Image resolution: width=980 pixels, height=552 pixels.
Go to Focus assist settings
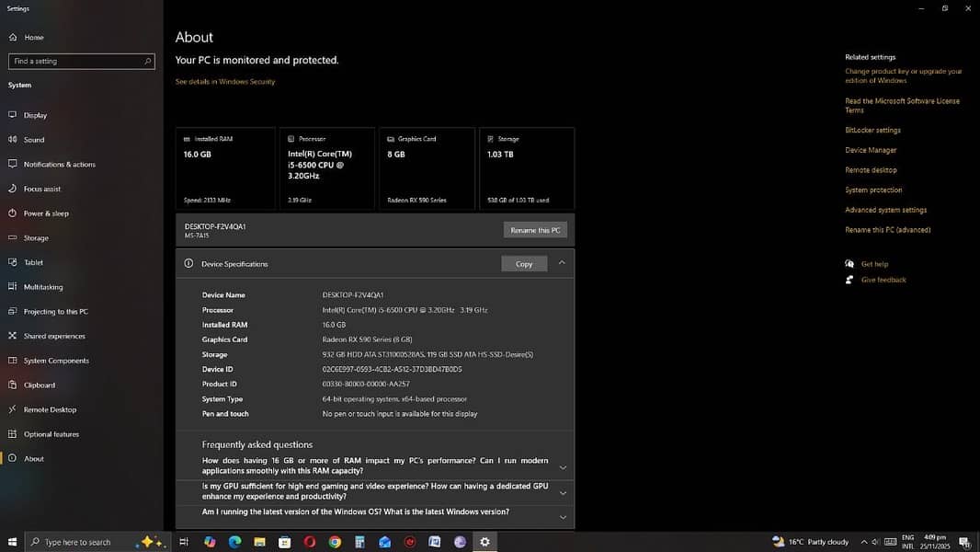pyautogui.click(x=42, y=190)
